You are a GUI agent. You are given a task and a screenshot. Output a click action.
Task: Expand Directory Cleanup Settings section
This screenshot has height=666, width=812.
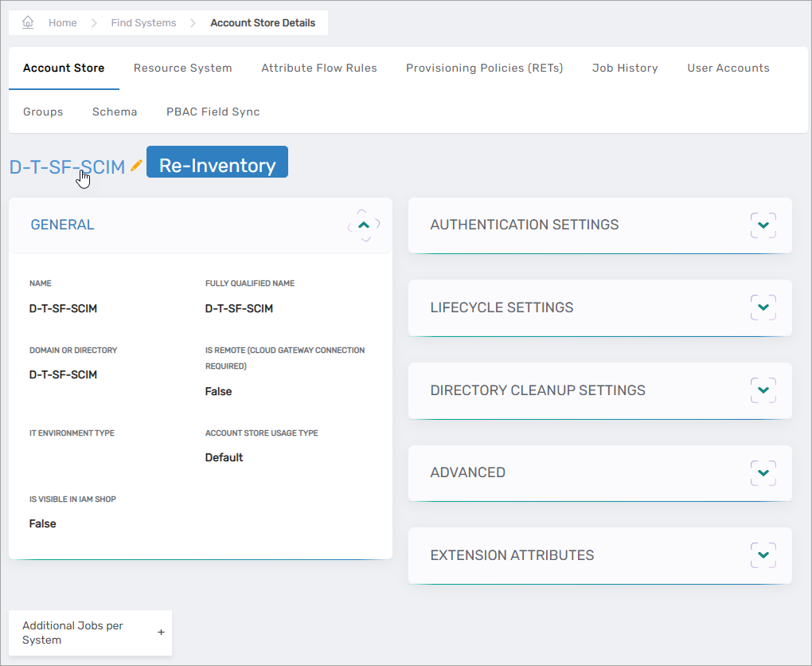[763, 390]
